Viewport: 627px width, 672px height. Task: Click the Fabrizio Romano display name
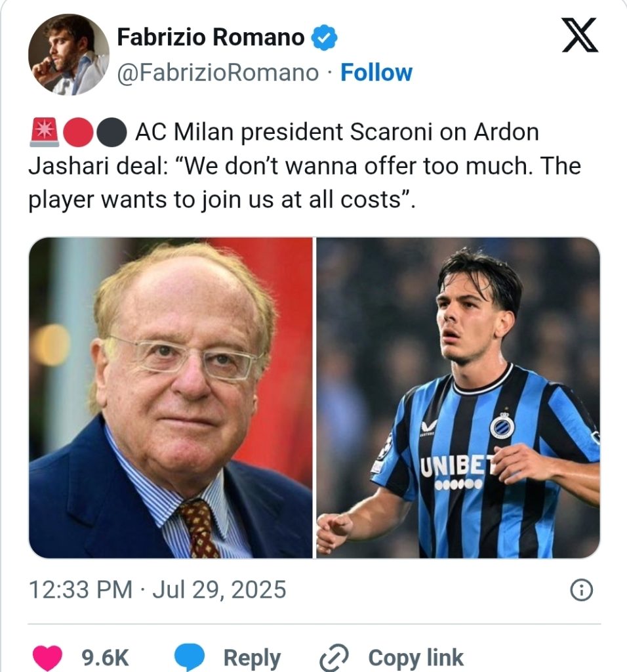pos(210,39)
